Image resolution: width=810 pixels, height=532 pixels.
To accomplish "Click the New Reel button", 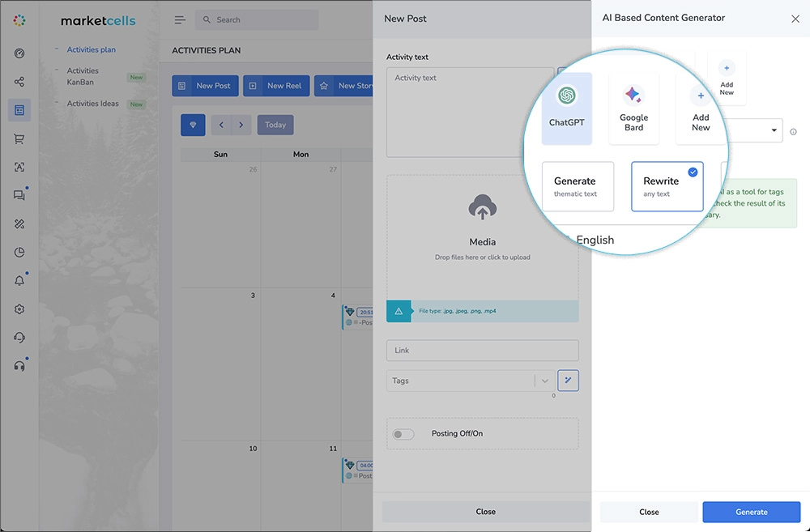I will click(x=276, y=86).
